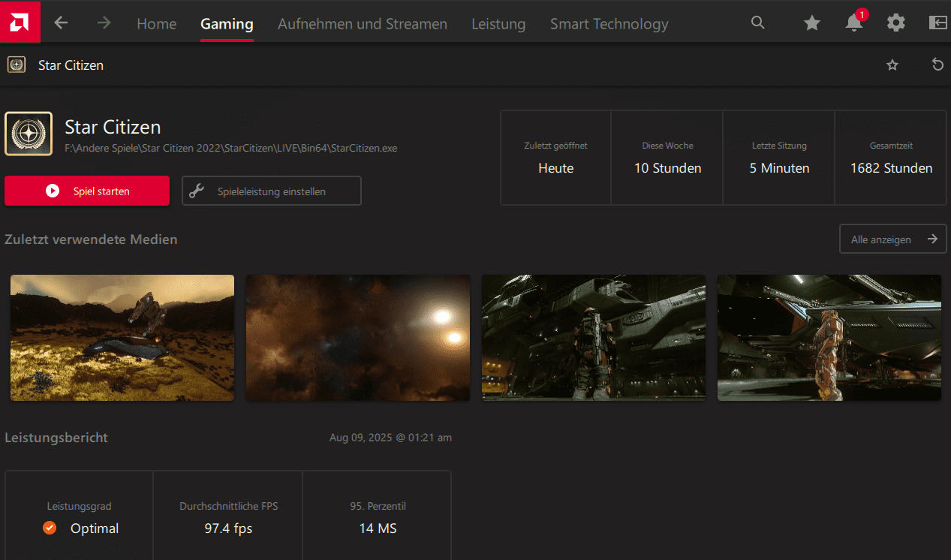Go forward with the right arrow
The image size is (951, 560).
pyautogui.click(x=104, y=23)
